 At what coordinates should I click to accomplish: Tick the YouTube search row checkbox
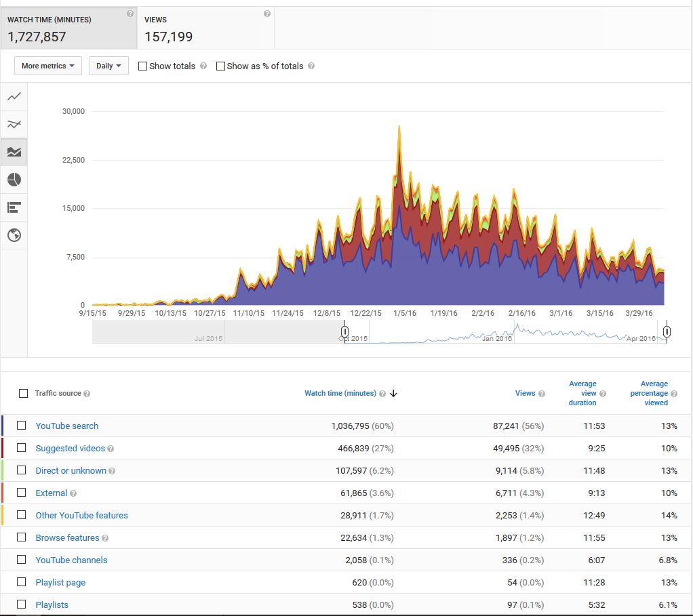(22, 426)
